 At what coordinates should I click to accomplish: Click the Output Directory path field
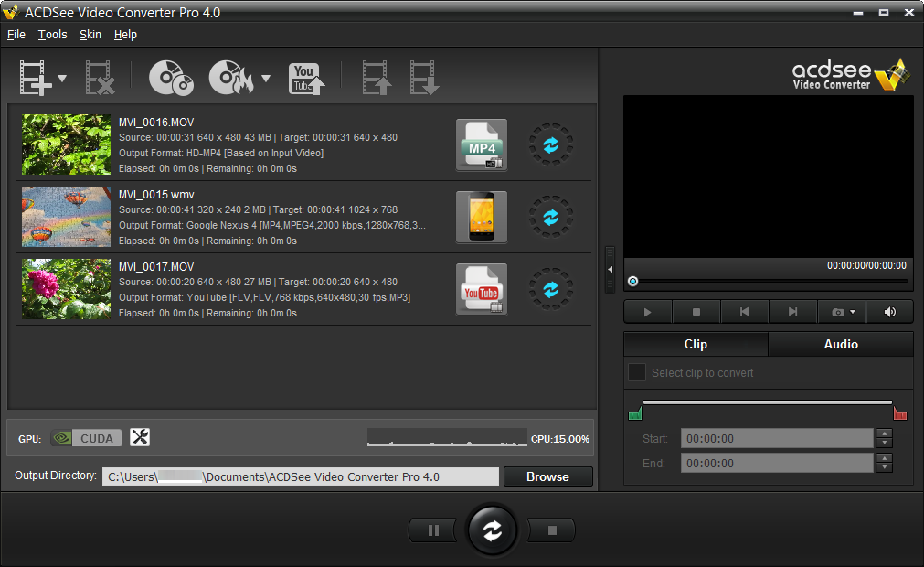click(x=301, y=476)
